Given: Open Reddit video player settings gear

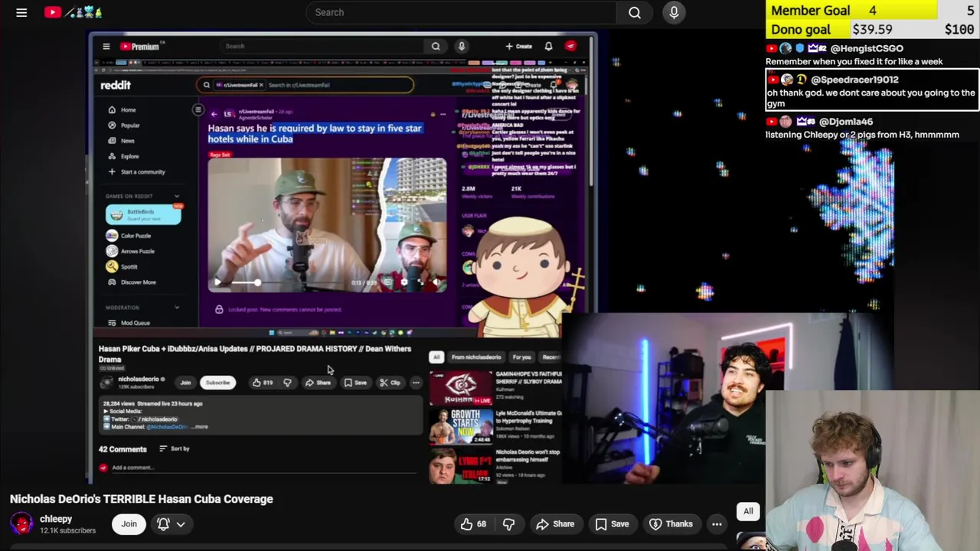Looking at the screenshot, I should coord(403,282).
